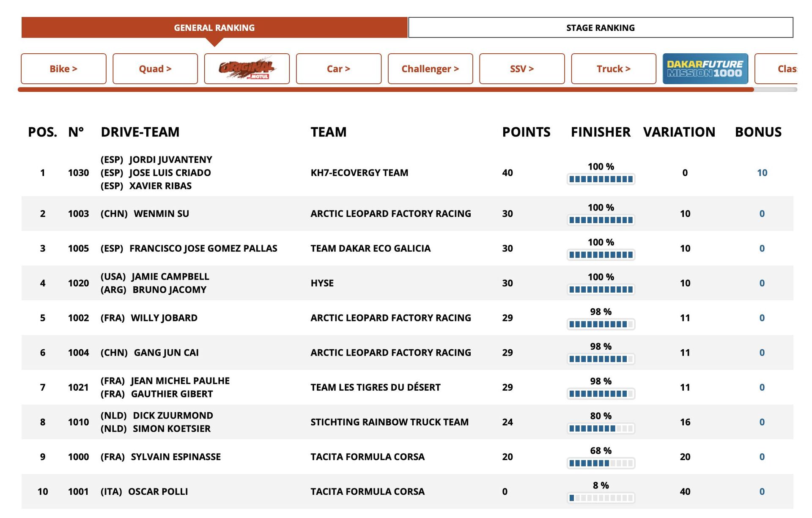The height and width of the screenshot is (518, 812).
Task: Expand the Car category
Action: pos(338,69)
